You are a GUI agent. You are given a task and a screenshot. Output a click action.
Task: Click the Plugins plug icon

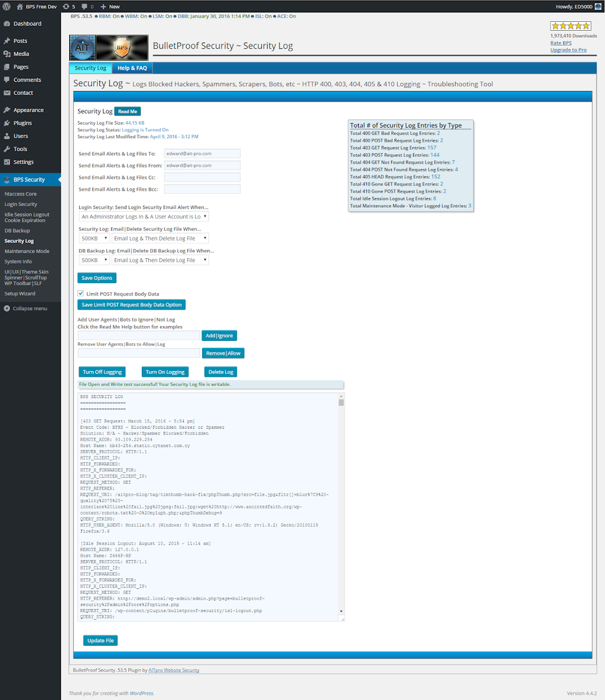[x=6, y=123]
